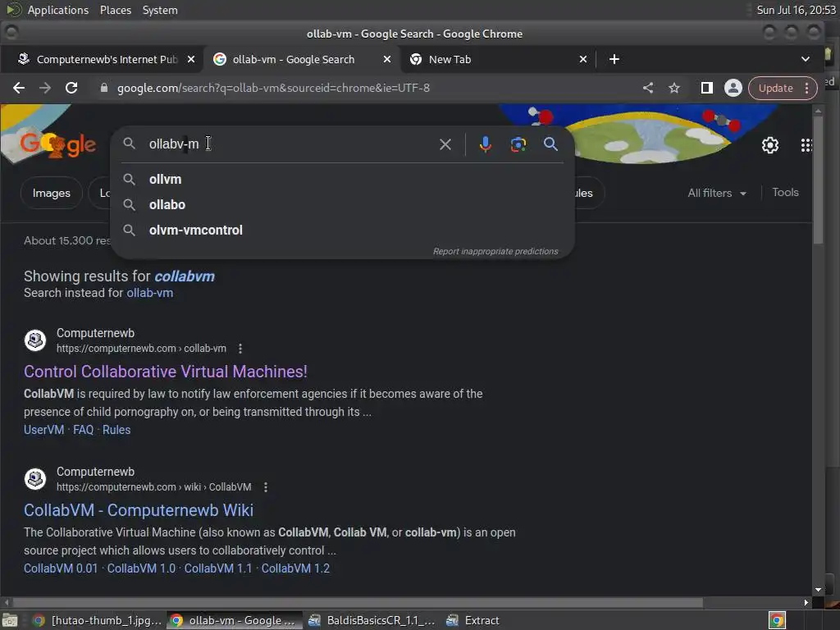Bookmark this page with the star

(x=674, y=88)
